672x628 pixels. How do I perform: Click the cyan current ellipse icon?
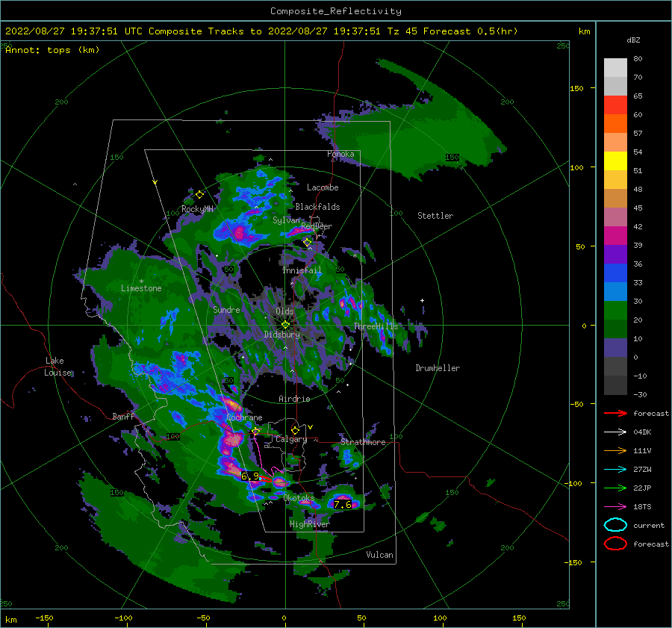tap(615, 525)
